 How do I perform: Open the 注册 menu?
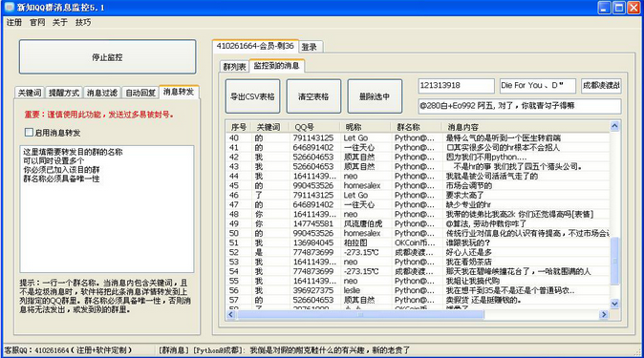coord(14,23)
